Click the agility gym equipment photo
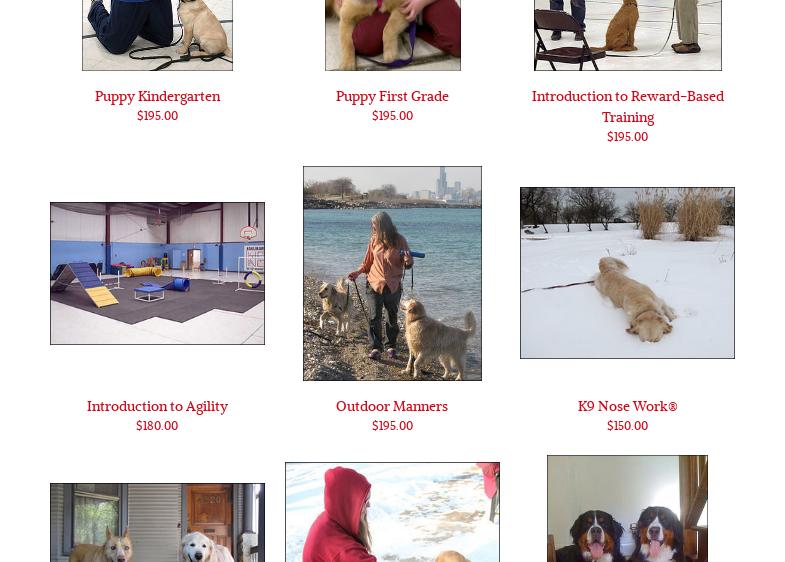This screenshot has width=785, height=562. [x=157, y=273]
